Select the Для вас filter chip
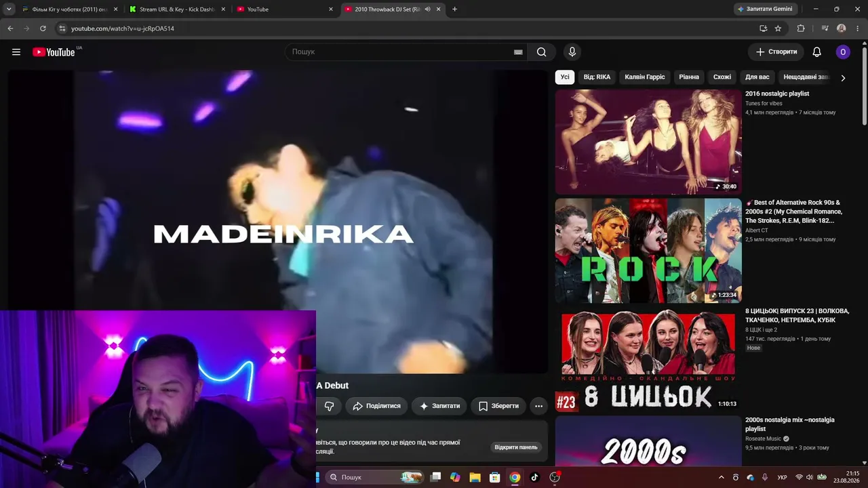The height and width of the screenshot is (488, 868). pyautogui.click(x=757, y=77)
